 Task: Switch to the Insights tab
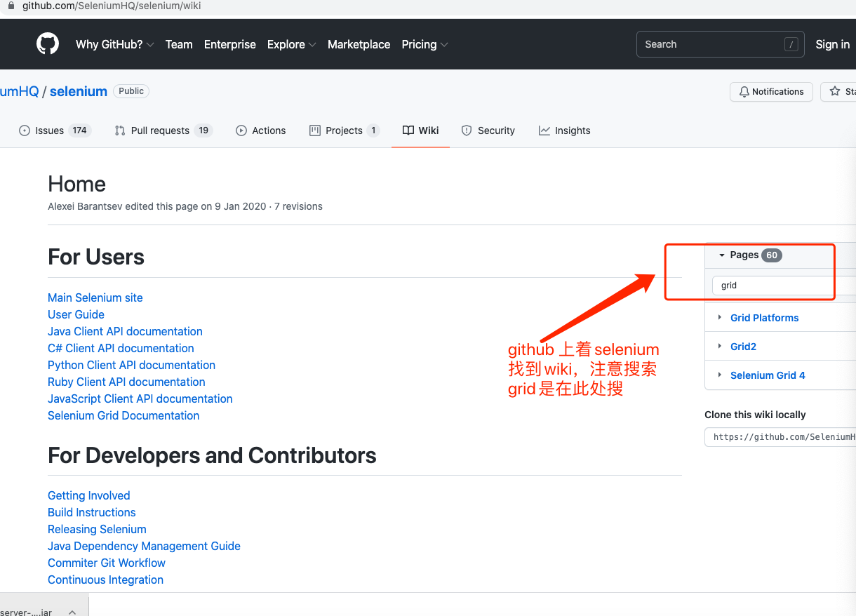coord(565,130)
